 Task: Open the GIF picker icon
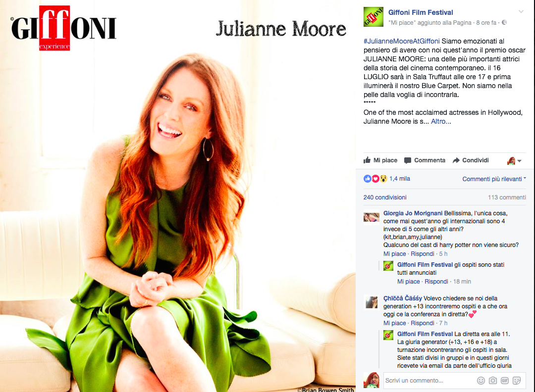[505, 381]
